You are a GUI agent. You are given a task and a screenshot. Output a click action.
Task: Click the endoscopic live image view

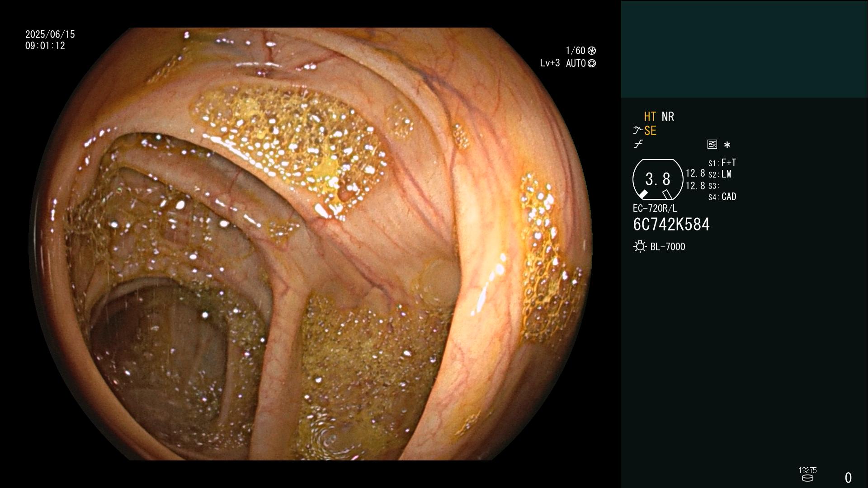pyautogui.click(x=311, y=244)
